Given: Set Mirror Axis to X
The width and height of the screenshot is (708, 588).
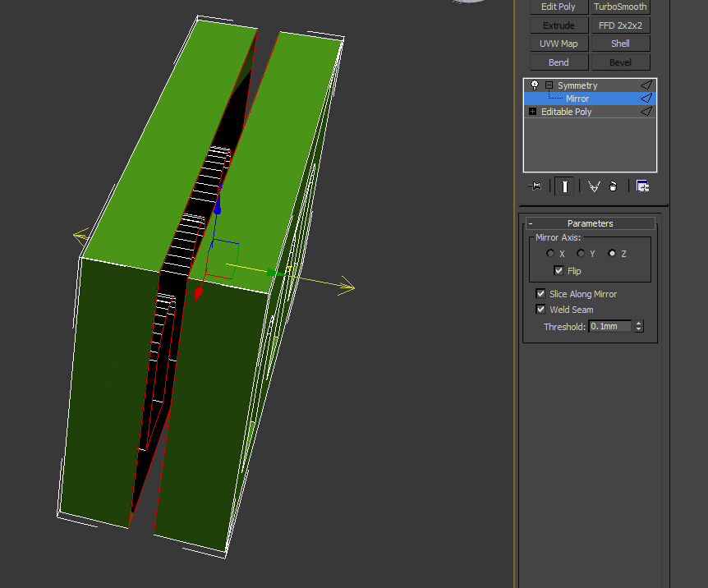Looking at the screenshot, I should 550,254.
